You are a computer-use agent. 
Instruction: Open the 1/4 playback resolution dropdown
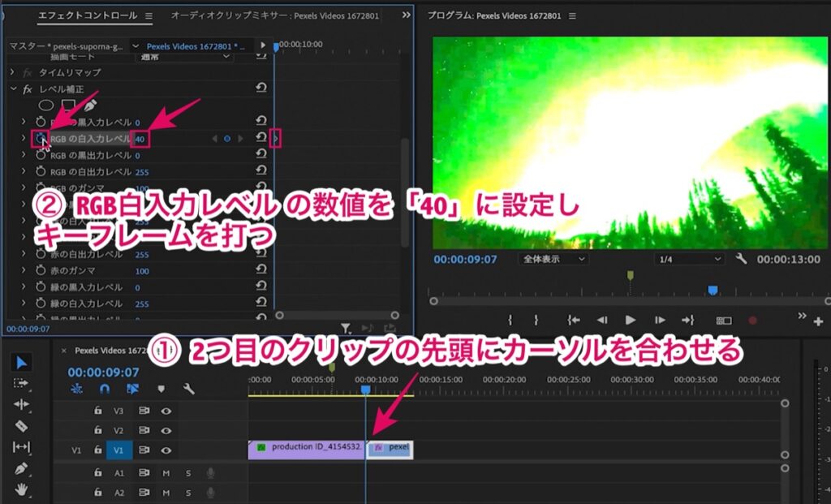pyautogui.click(x=689, y=259)
